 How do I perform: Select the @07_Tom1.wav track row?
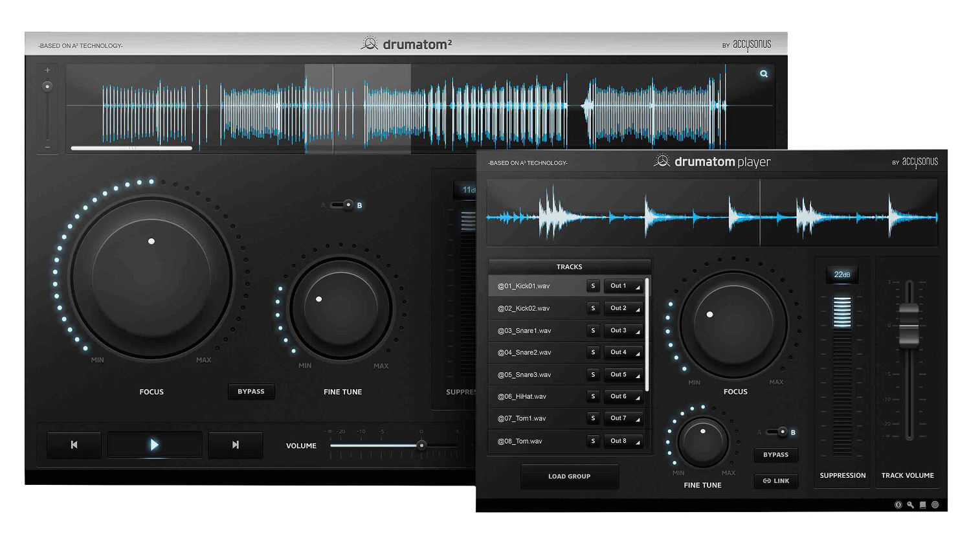click(566, 418)
